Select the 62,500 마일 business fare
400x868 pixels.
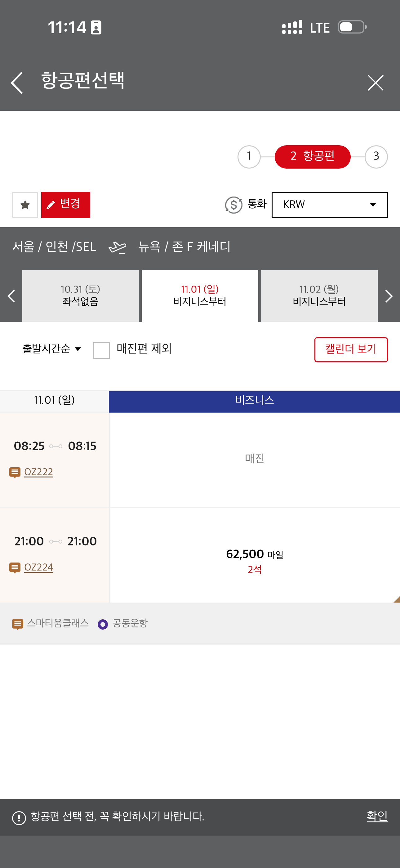[x=255, y=555]
